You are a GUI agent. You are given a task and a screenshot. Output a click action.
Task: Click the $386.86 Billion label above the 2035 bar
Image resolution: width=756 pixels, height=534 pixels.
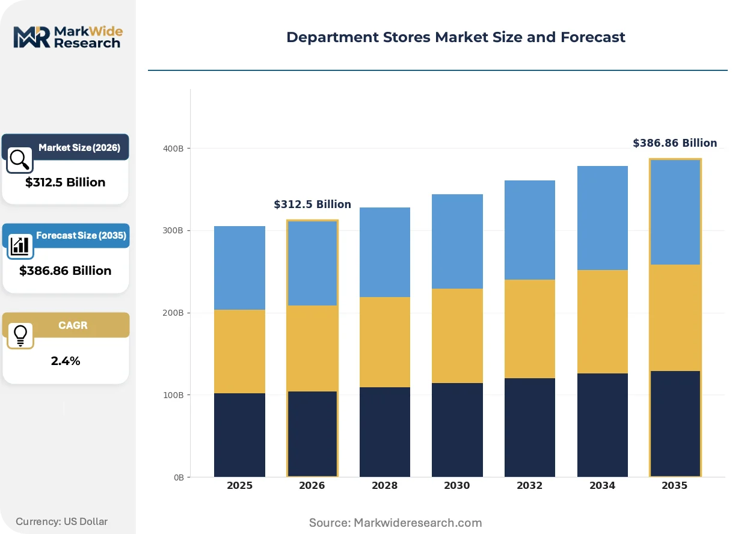[x=675, y=143]
